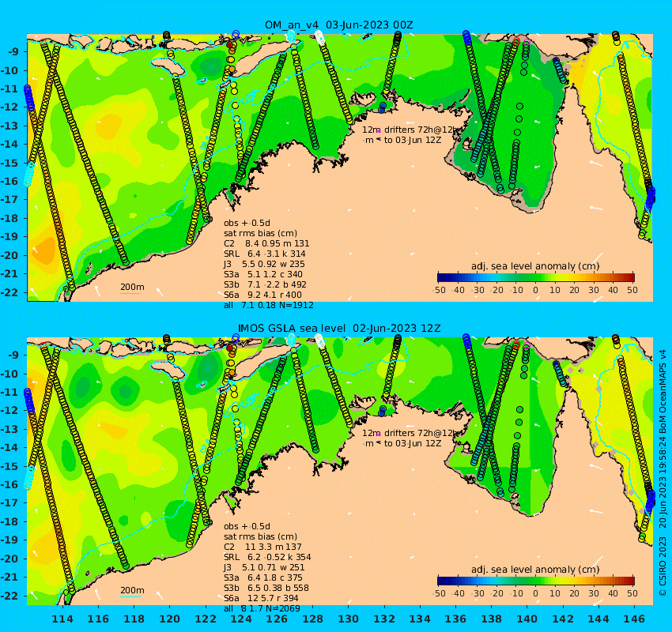Click 'all 7.1 0.18 N=1912' row in top map
672x632 pixels.
click(269, 305)
